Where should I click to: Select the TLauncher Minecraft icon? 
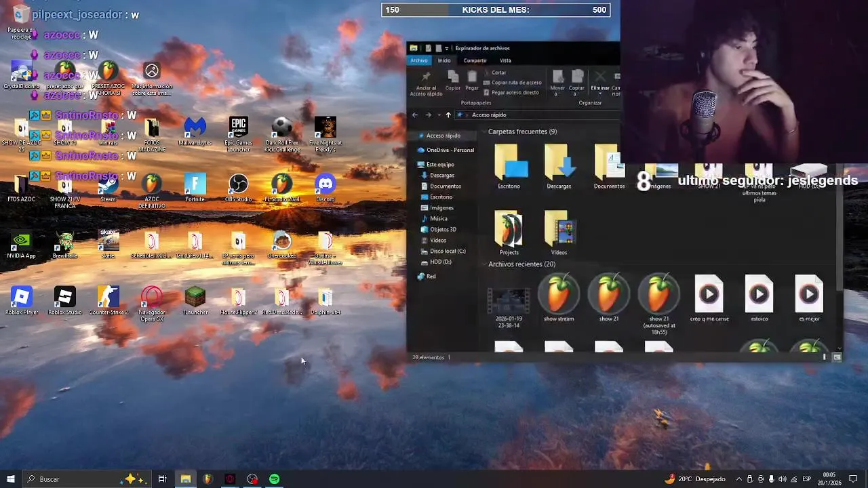(x=195, y=301)
